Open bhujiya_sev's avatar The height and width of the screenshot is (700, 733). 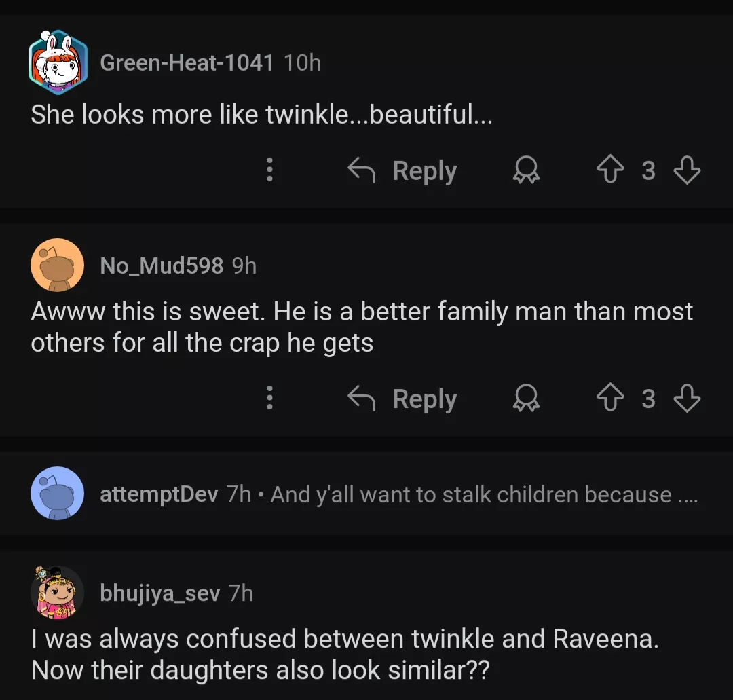click(58, 593)
